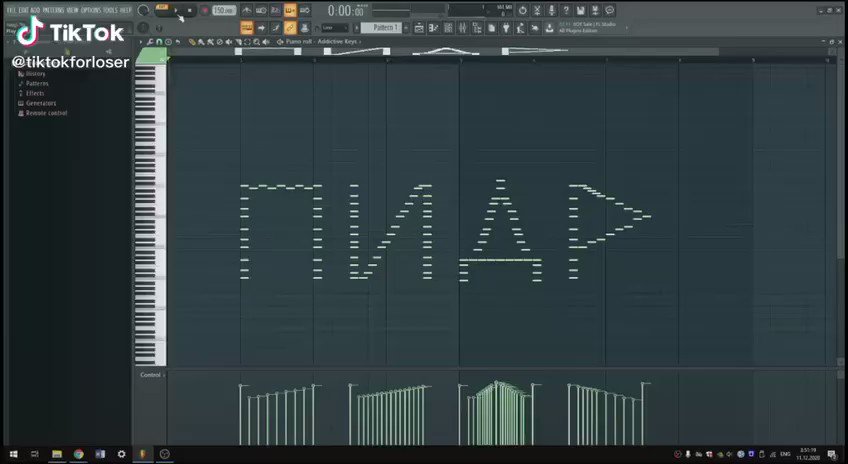This screenshot has width=848, height=464.
Task: Toggle the recording countdown button
Action: tap(276, 10)
